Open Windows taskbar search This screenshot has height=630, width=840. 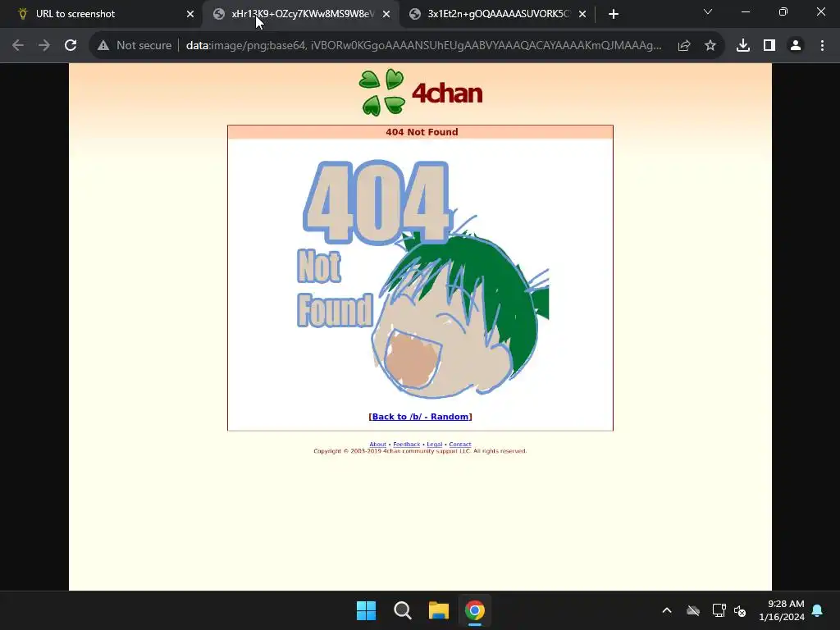pos(402,610)
